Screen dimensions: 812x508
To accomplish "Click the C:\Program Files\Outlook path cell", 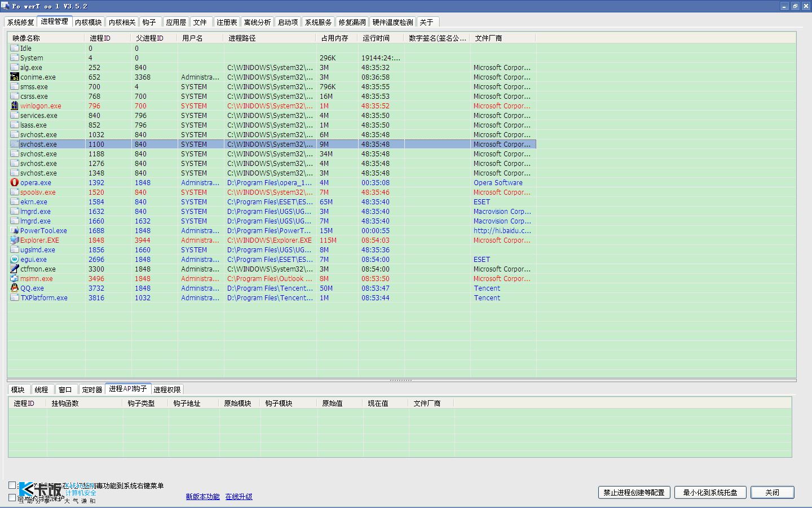I will click(x=270, y=278).
